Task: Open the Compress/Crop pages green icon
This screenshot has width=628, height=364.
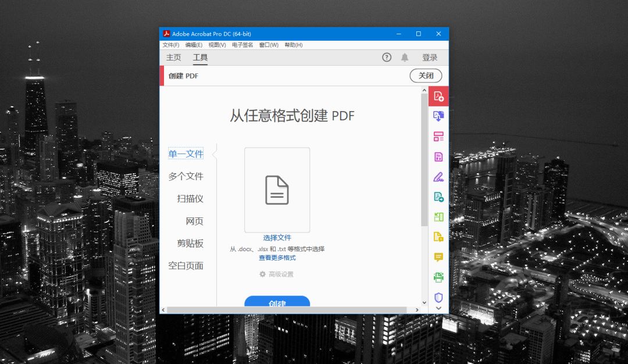Action: [x=438, y=217]
